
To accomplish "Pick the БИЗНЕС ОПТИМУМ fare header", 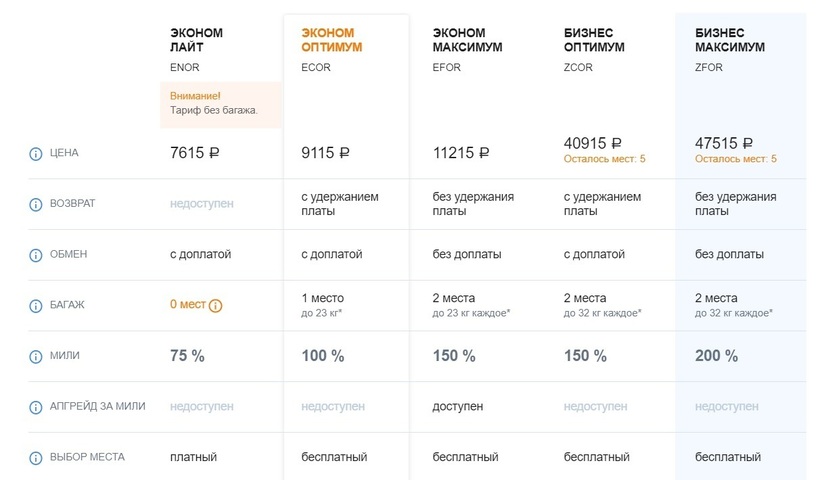I will click(x=594, y=40).
